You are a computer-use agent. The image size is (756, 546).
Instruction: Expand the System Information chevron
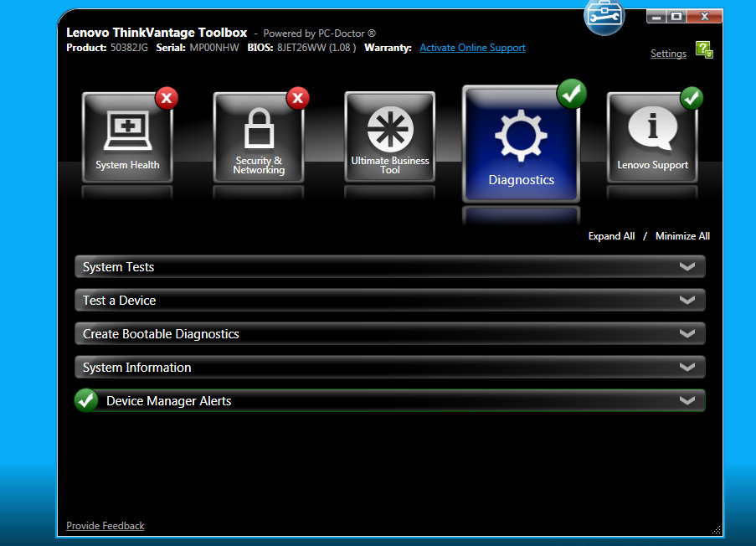(x=687, y=367)
